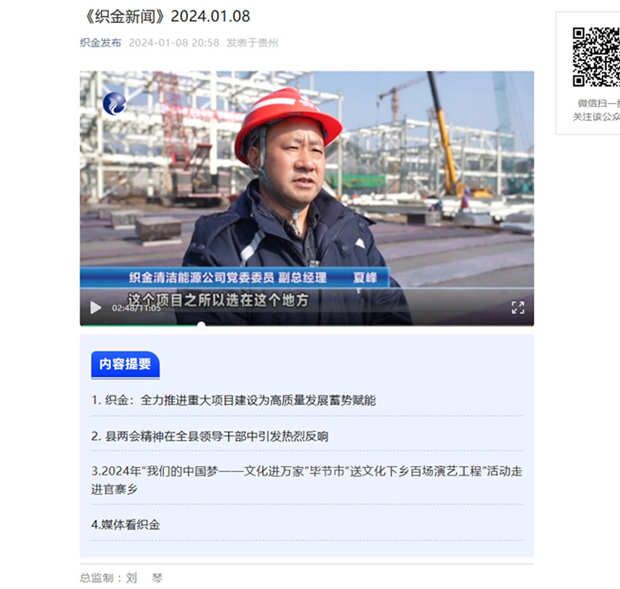Click the video progress bar handle
The width and height of the screenshot is (620, 589).
(201, 325)
